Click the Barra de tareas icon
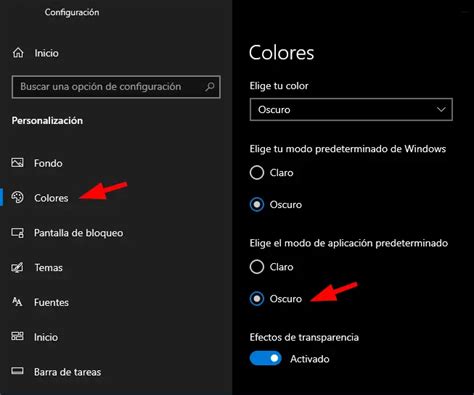The width and height of the screenshot is (474, 395). click(x=17, y=371)
